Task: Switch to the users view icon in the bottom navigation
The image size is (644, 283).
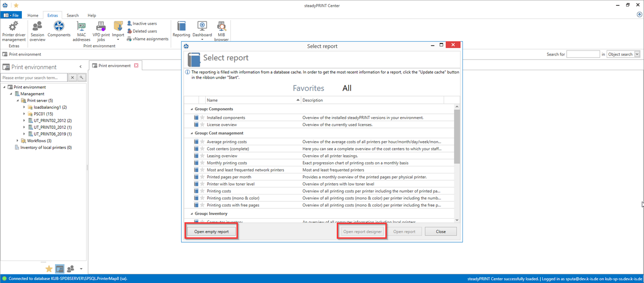Action: pos(70,269)
